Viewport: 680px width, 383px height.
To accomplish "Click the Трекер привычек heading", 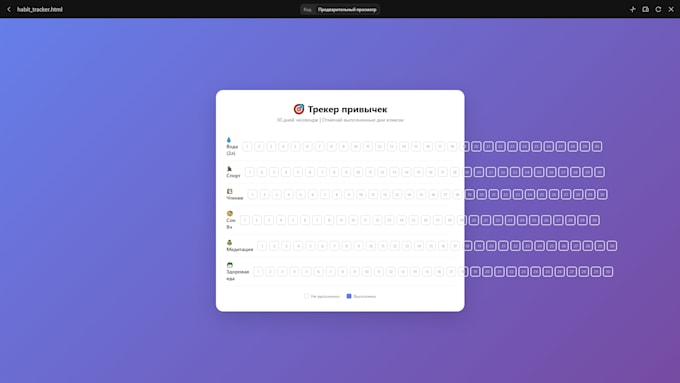I will click(347, 109).
